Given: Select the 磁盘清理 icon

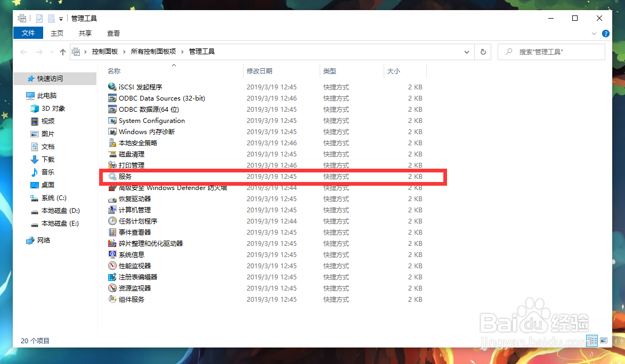Looking at the screenshot, I should pos(112,154).
